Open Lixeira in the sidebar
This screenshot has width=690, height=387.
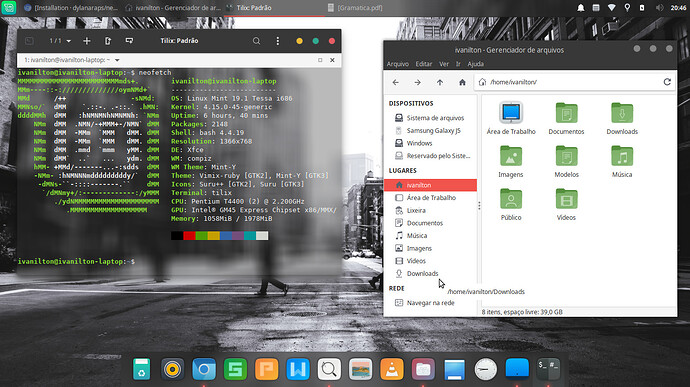coord(430,210)
